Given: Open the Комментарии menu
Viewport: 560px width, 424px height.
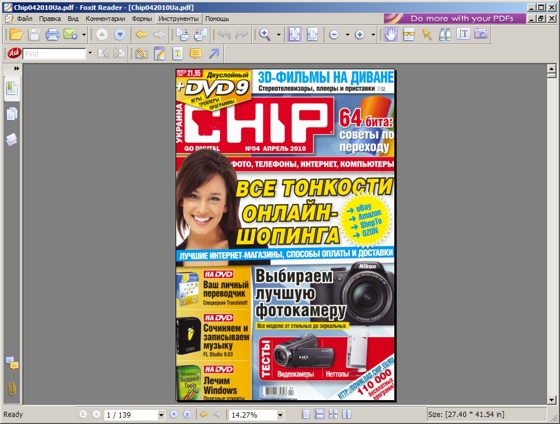Looking at the screenshot, I should click(x=105, y=19).
